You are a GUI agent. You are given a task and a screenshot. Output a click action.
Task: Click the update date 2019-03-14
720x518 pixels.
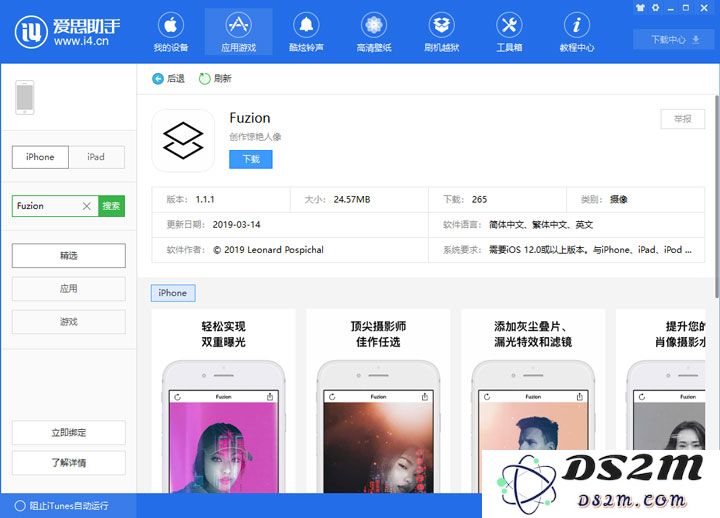pos(236,225)
